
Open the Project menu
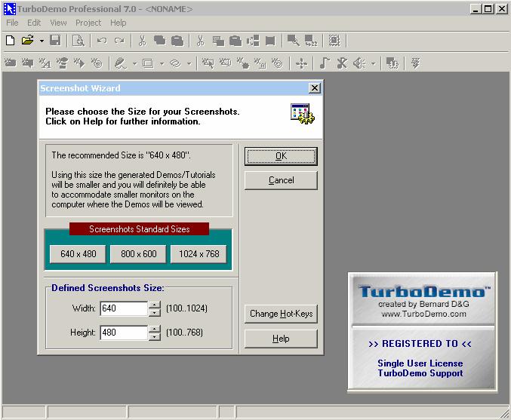(x=88, y=23)
